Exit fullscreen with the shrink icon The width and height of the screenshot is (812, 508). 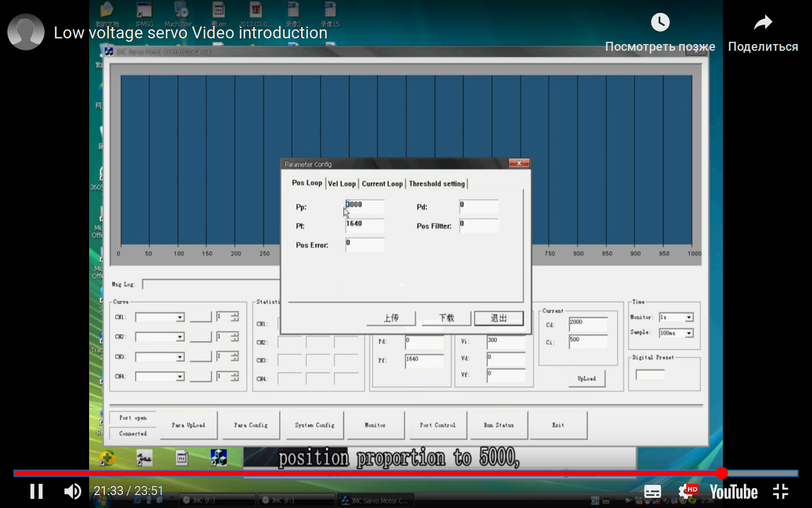780,492
